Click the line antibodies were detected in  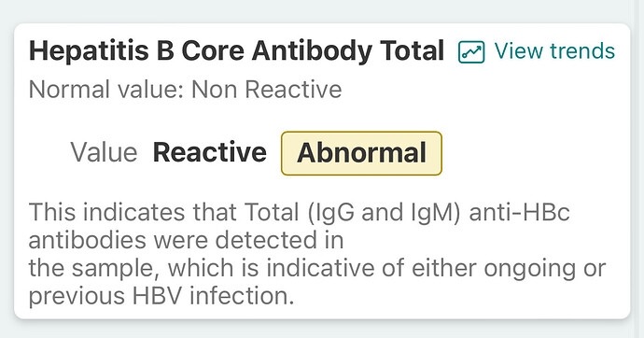tap(186, 240)
